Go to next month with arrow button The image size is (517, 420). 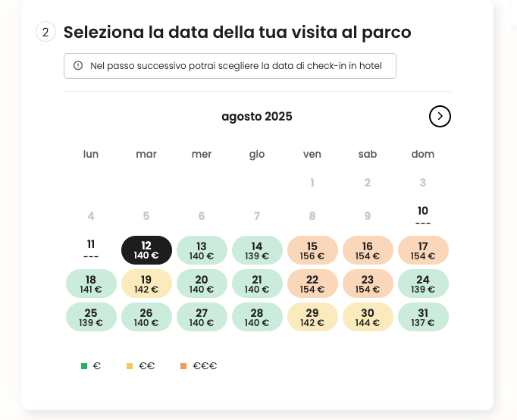pyautogui.click(x=440, y=117)
